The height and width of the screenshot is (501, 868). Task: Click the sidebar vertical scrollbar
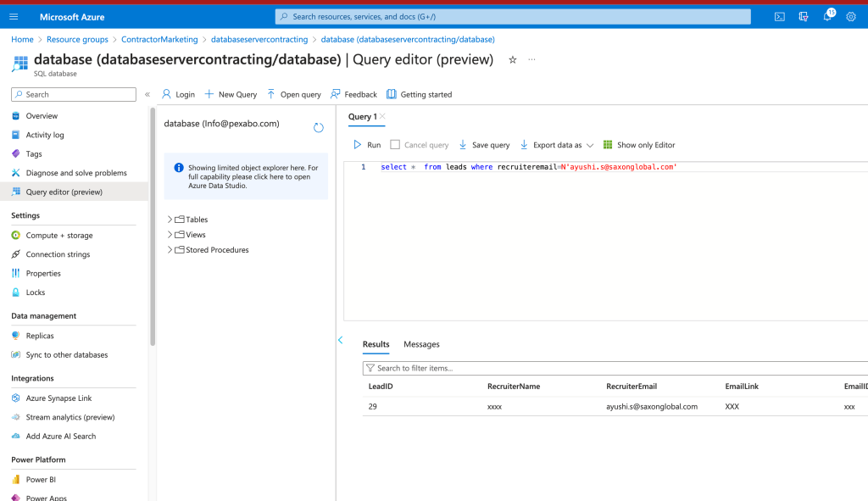(153, 227)
